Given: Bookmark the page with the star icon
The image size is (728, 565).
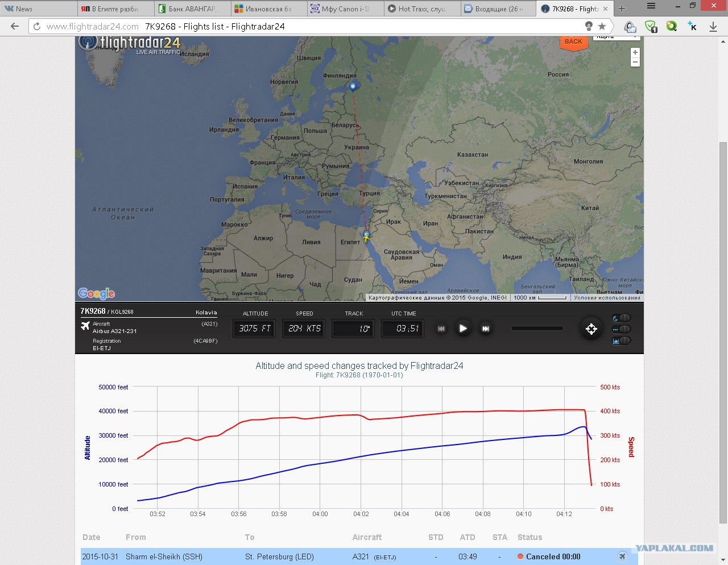Looking at the screenshot, I should [602, 26].
